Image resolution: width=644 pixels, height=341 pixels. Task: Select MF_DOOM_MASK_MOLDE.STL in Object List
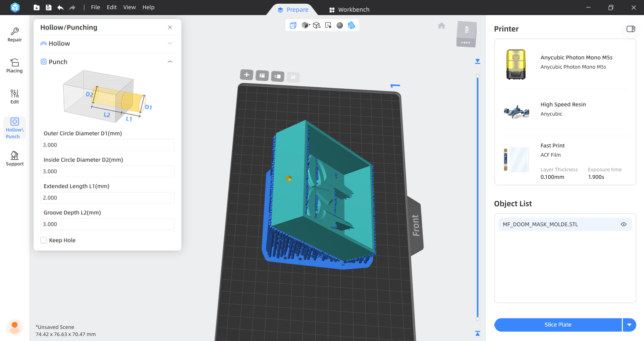coord(565,224)
